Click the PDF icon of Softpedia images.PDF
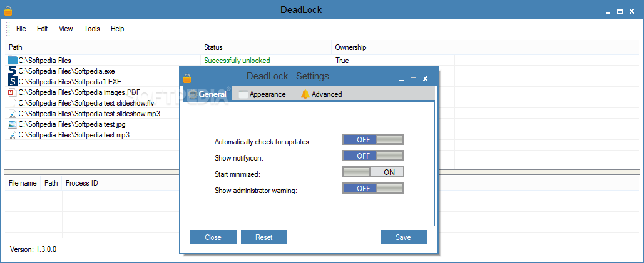The height and width of the screenshot is (263, 644). coord(13,92)
